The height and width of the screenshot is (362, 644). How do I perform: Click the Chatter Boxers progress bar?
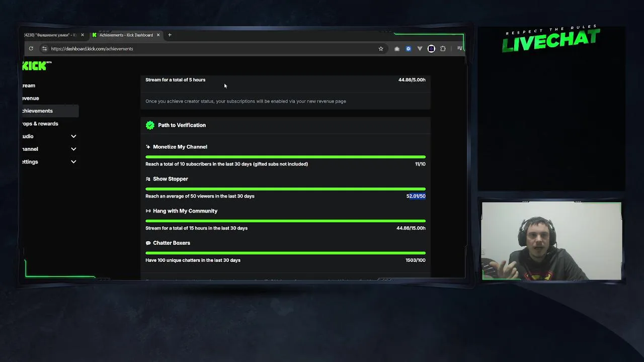(x=285, y=253)
